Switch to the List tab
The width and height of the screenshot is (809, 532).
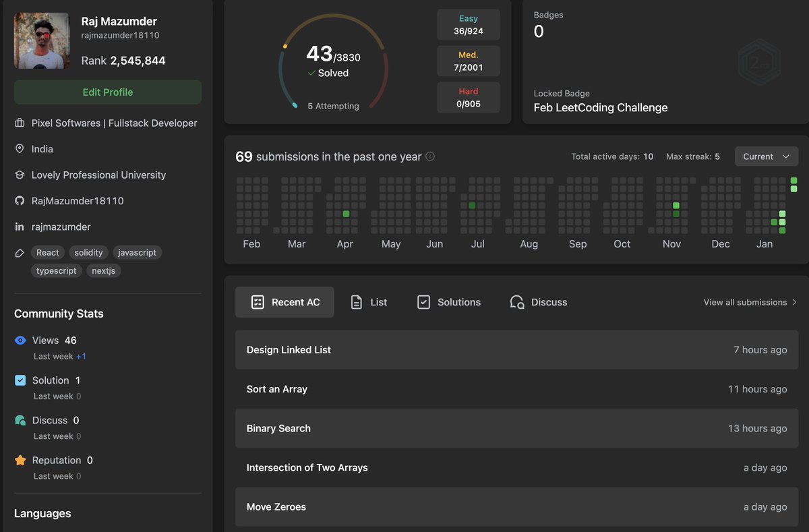click(369, 302)
